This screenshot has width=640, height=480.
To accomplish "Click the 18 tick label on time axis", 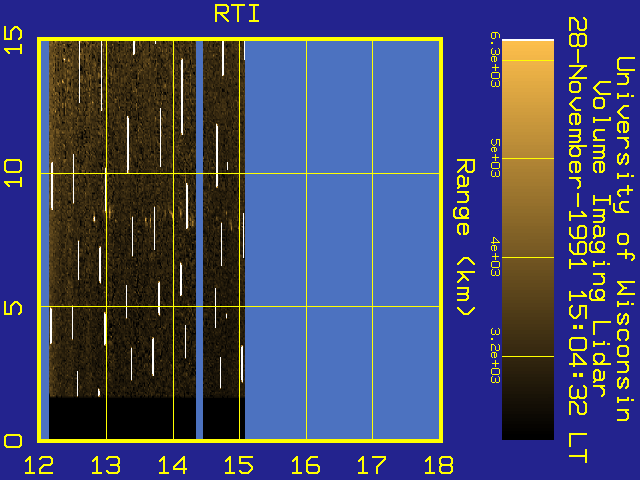I will click(x=439, y=465).
